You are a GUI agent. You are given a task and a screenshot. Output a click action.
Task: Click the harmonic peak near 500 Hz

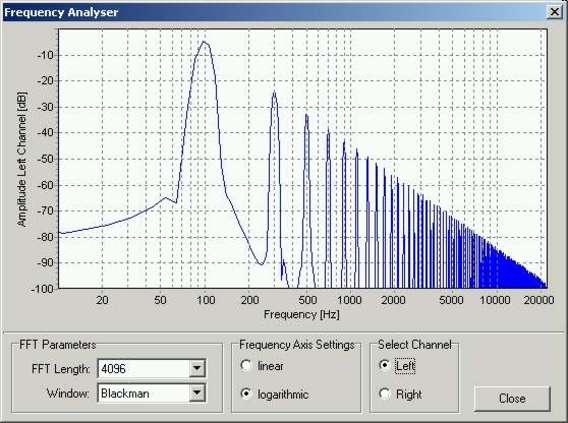[306, 115]
